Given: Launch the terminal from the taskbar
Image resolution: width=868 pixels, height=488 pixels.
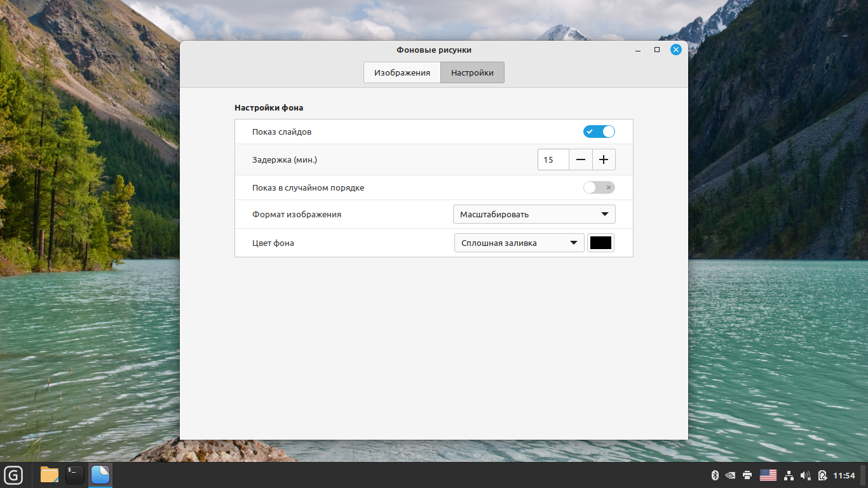Looking at the screenshot, I should 74,475.
